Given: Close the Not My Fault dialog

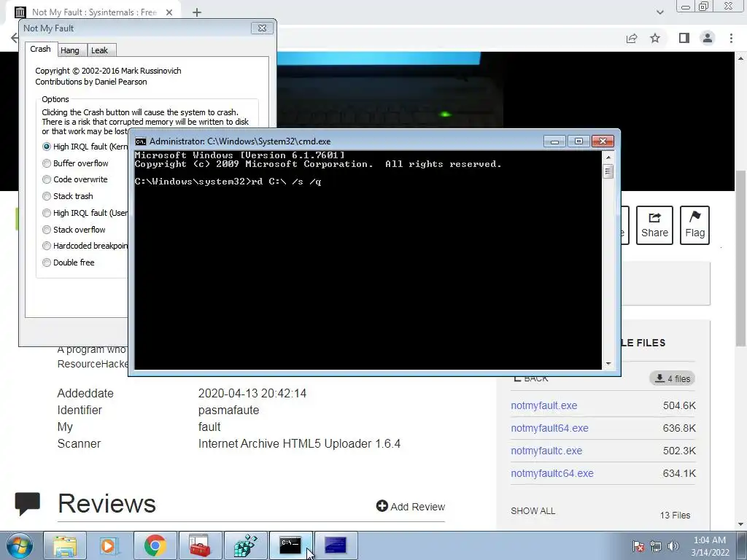Looking at the screenshot, I should (262, 28).
